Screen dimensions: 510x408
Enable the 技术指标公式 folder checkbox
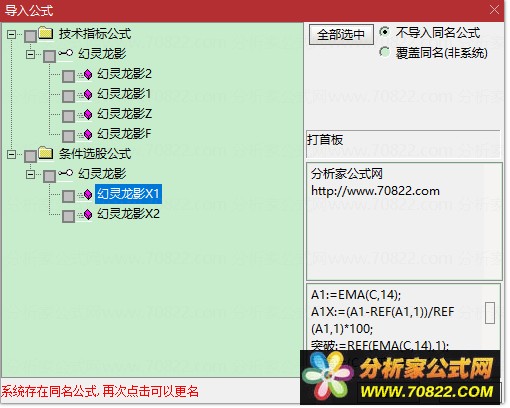[30, 36]
